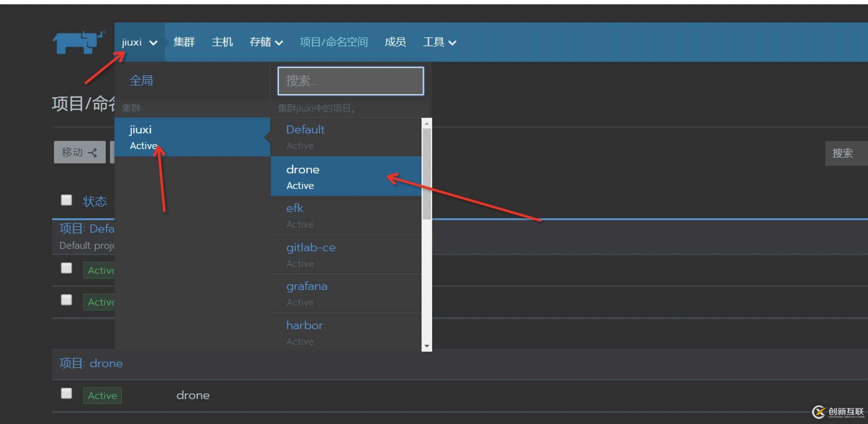Check the 状态 header checkbox
This screenshot has height=424, width=868.
pos(66,200)
